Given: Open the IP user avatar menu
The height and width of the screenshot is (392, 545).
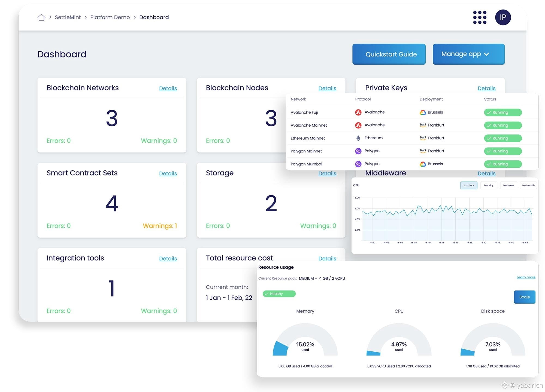Looking at the screenshot, I should click(x=503, y=17).
